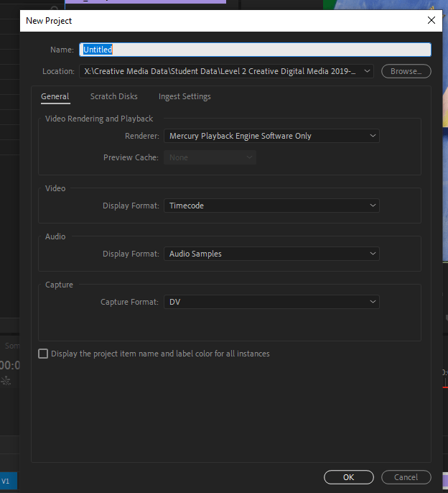448x493 pixels.
Task: Open the Audio Display Format dropdown
Action: click(271, 254)
